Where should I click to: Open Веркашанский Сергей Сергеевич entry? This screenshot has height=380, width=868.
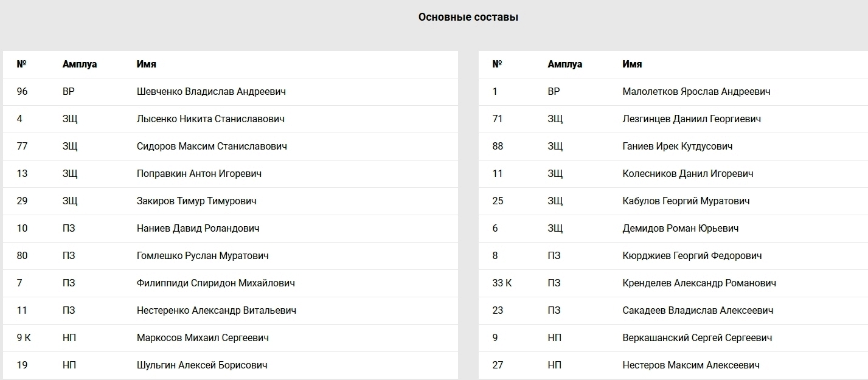[x=698, y=338]
